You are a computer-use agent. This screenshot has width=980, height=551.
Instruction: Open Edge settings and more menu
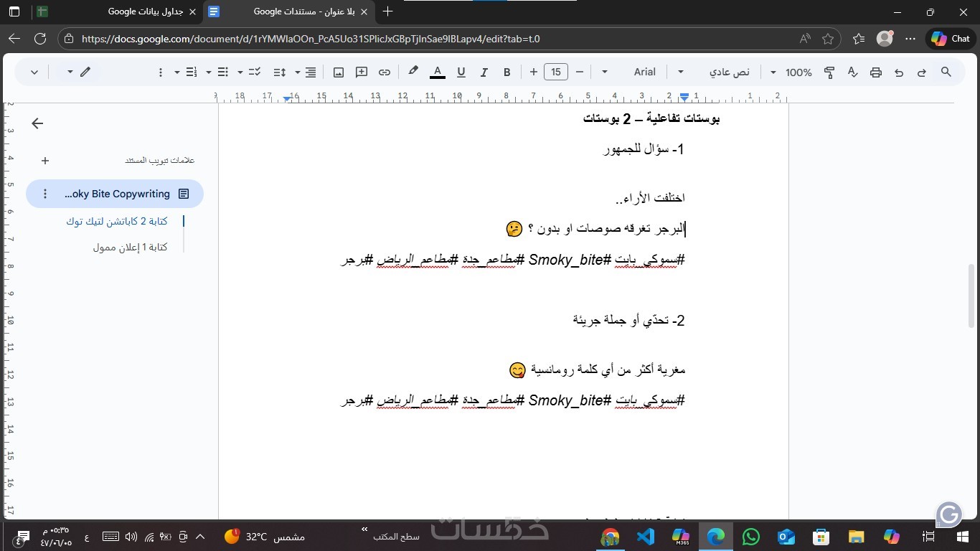pyautogui.click(x=910, y=39)
